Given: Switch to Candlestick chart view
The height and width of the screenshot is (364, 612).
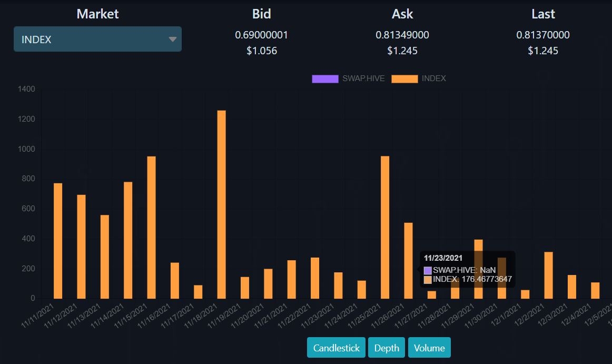Looking at the screenshot, I should click(x=336, y=348).
